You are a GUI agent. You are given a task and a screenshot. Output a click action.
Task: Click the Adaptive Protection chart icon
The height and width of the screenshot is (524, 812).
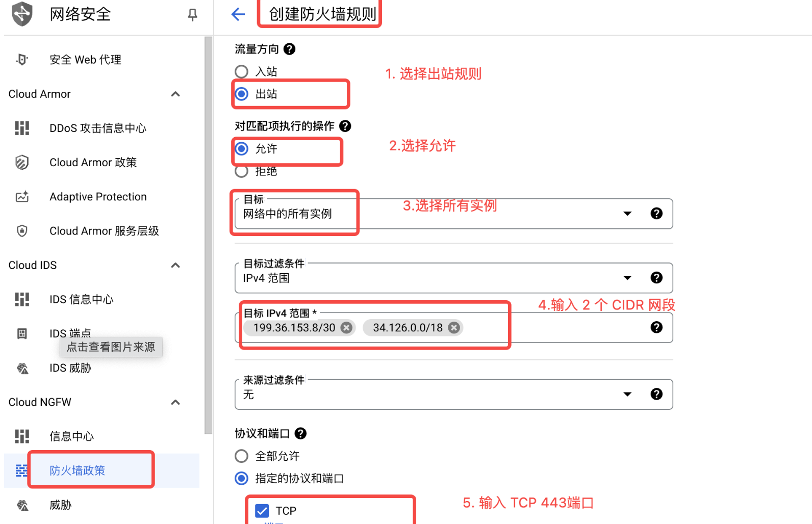coord(22,197)
